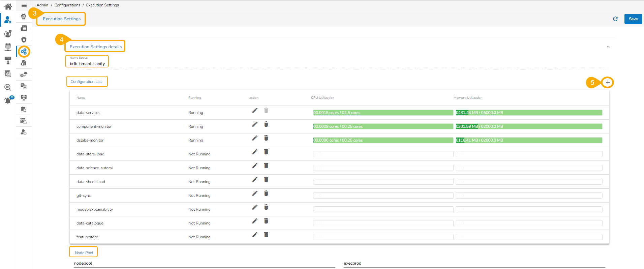Click the hamburger menu icon
This screenshot has width=644, height=269.
pyautogui.click(x=24, y=5)
